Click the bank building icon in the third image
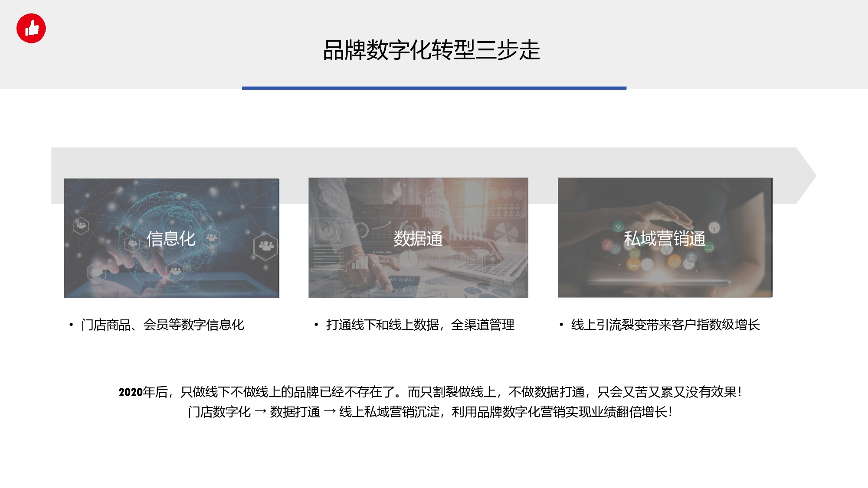 click(691, 257)
